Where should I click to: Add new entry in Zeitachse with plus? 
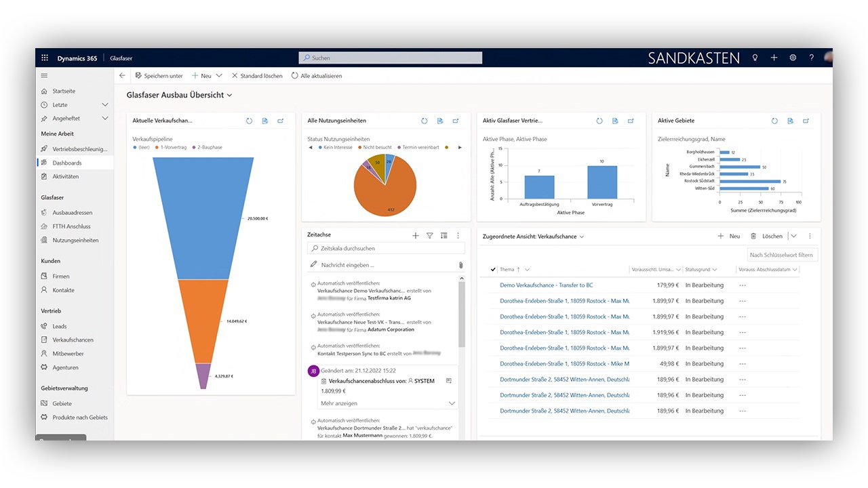click(x=416, y=235)
